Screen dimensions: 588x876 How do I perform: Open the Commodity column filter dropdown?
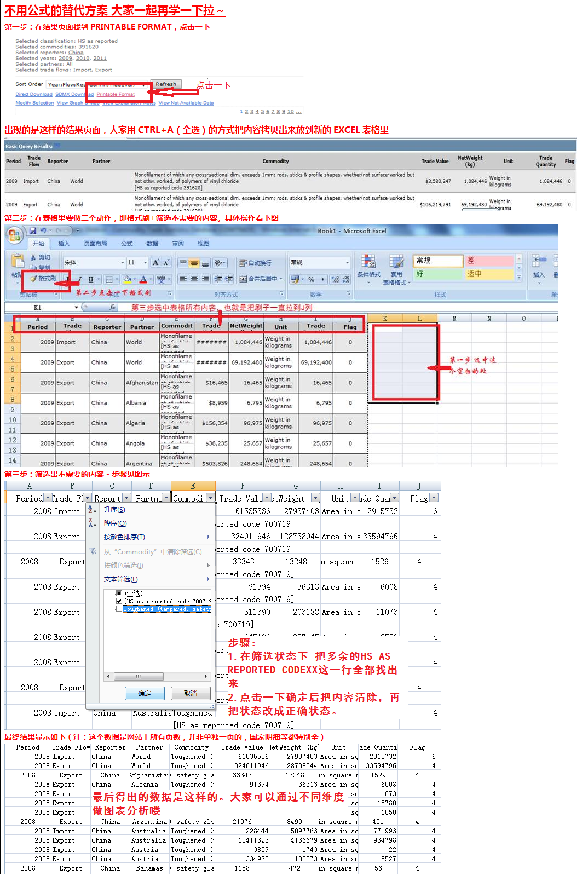(x=210, y=498)
